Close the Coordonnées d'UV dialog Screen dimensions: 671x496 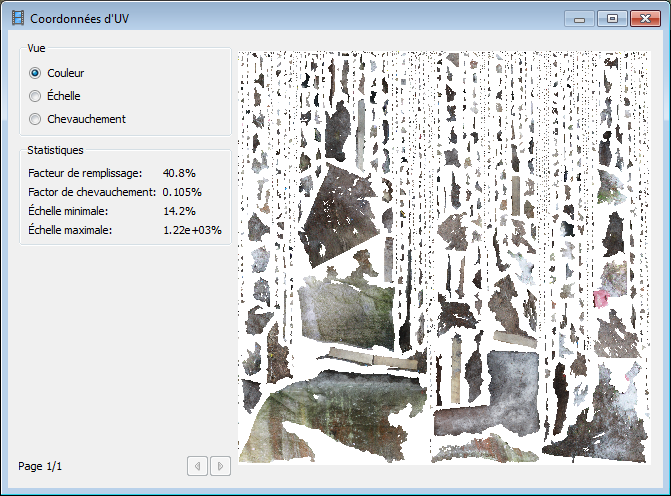[x=643, y=18]
